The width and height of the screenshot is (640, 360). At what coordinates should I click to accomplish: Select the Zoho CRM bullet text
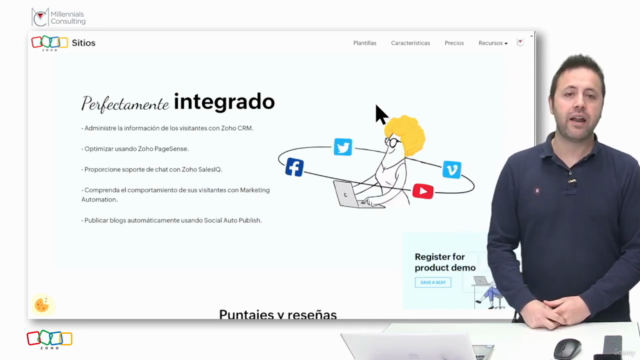[167, 128]
